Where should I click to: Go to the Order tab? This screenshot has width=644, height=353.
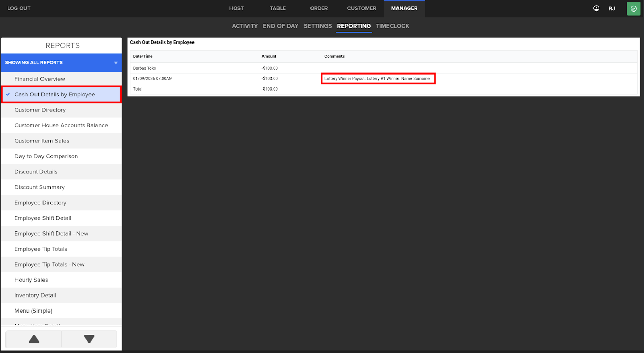point(319,8)
